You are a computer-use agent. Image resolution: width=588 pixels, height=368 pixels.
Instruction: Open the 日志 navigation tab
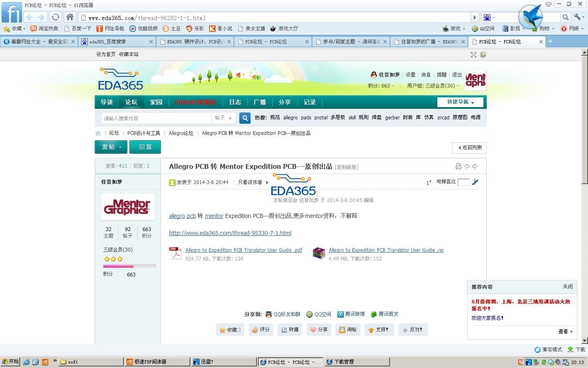coord(235,102)
